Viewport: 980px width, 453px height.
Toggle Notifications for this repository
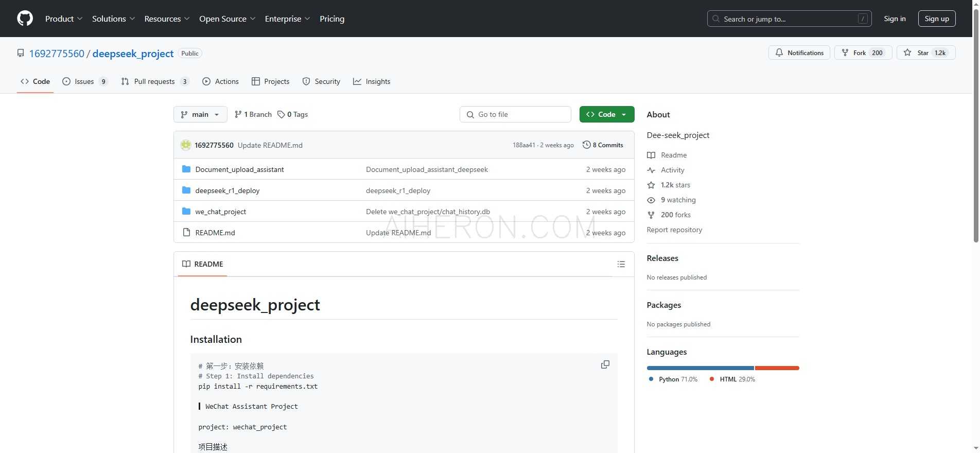(x=799, y=53)
